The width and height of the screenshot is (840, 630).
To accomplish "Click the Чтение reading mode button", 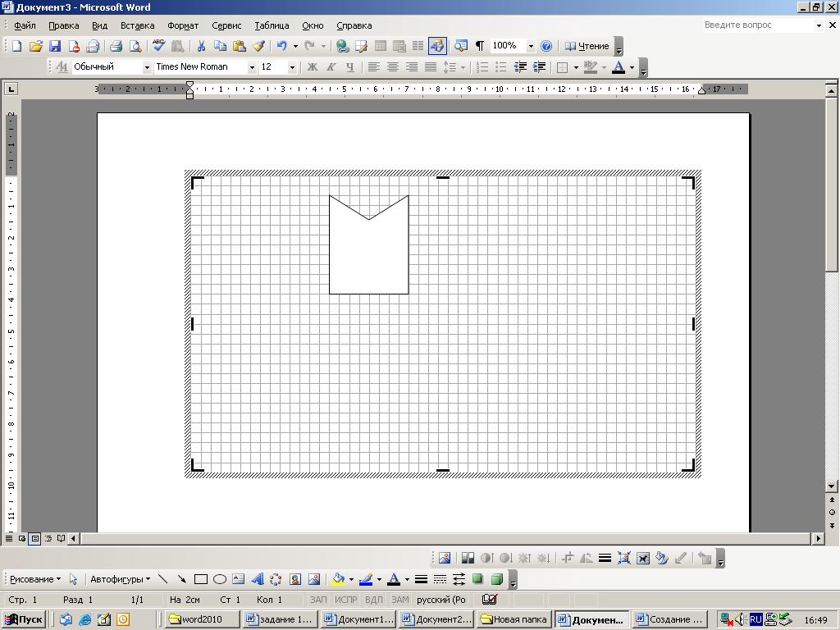I will pyautogui.click(x=587, y=46).
